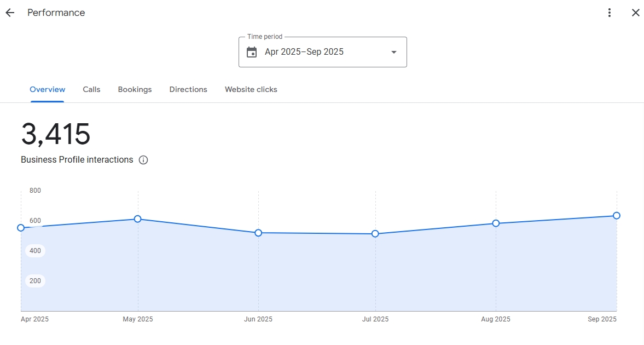
Task: Click the 400 y-axis label on chart
Action: pos(35,251)
